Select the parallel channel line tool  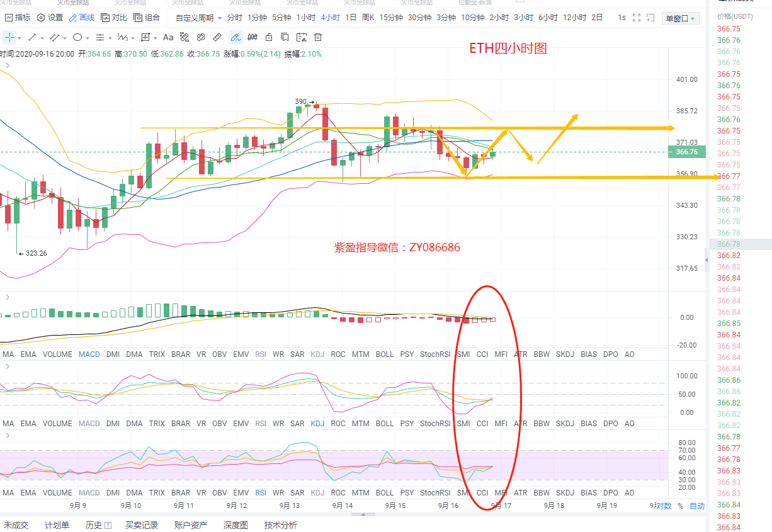coord(55,37)
